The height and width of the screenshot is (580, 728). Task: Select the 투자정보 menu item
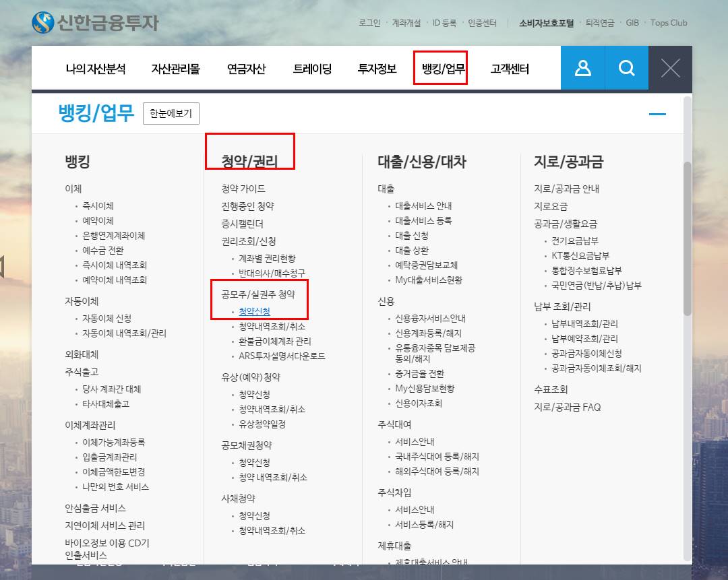pos(376,67)
